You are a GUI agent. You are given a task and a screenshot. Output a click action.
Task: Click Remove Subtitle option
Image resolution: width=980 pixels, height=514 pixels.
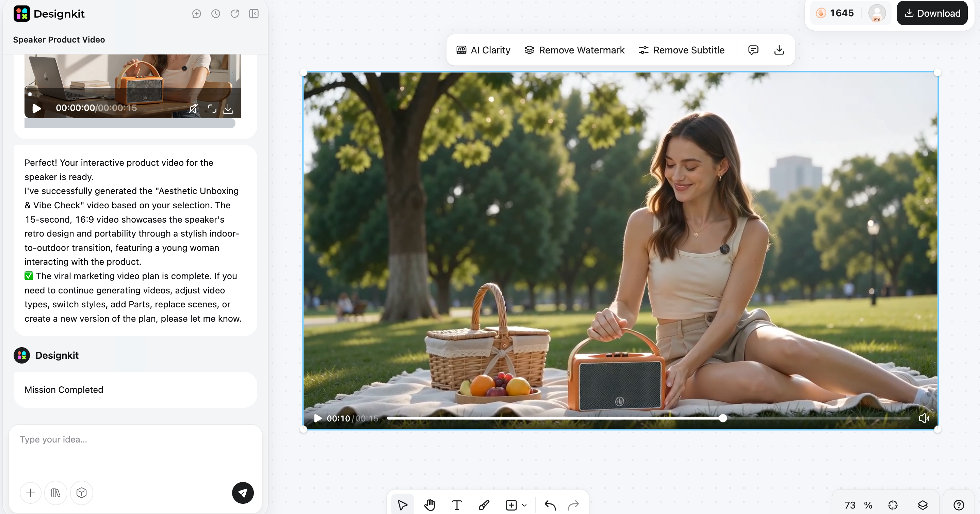coord(681,50)
